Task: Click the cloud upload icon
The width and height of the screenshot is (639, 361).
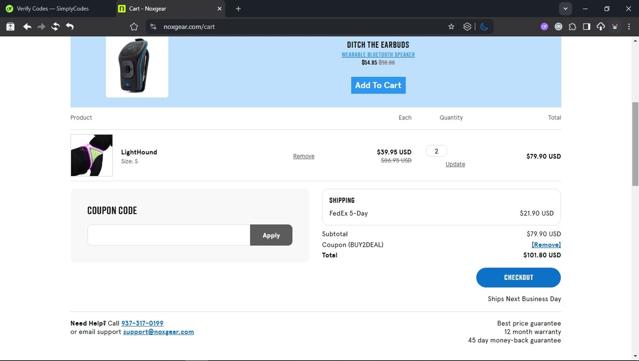Action: click(601, 26)
